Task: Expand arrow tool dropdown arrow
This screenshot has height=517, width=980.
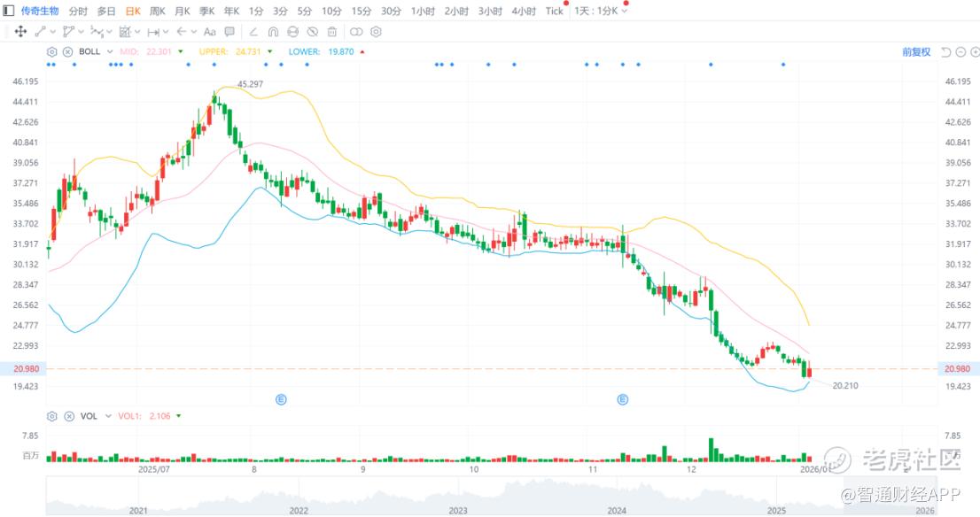Action: click(194, 31)
